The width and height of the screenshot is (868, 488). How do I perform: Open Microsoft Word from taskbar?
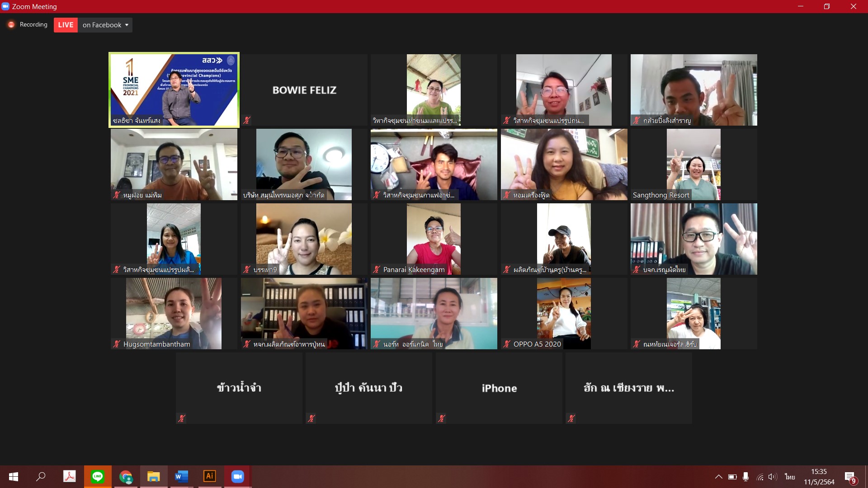[182, 476]
